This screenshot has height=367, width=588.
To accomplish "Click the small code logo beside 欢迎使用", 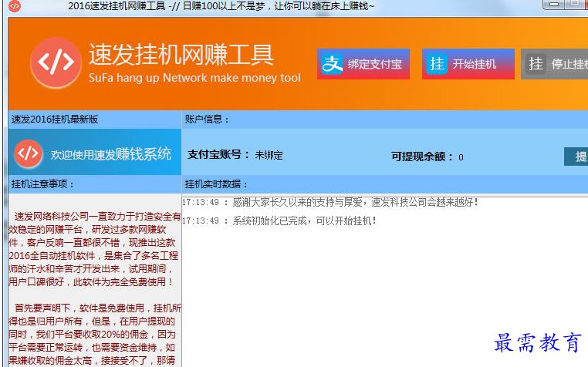I will 28,153.
